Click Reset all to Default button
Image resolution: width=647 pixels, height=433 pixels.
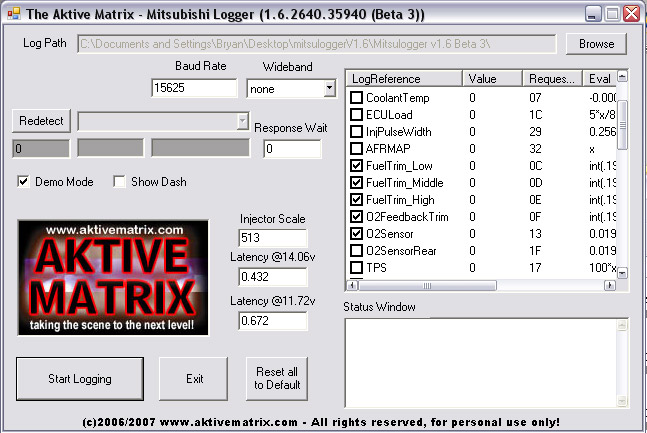277,379
